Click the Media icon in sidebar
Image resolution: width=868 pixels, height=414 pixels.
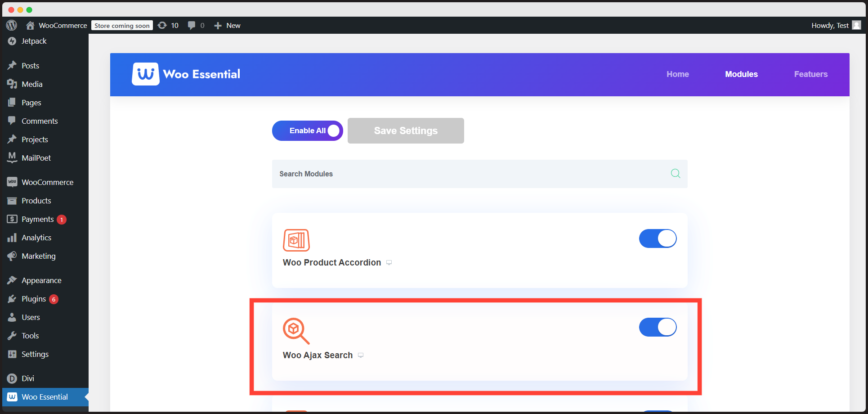pos(12,84)
